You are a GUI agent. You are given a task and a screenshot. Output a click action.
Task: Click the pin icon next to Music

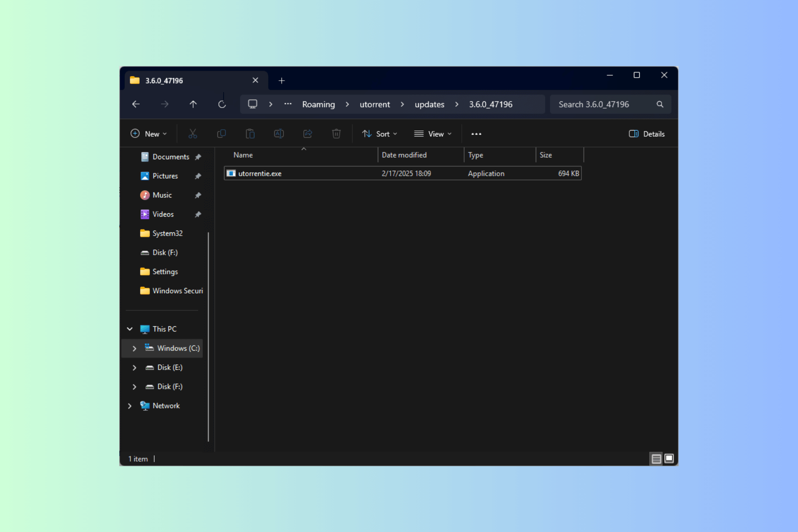point(198,195)
